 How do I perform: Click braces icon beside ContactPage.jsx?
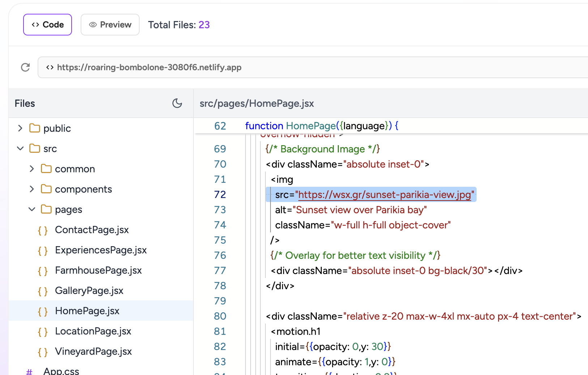43,231
